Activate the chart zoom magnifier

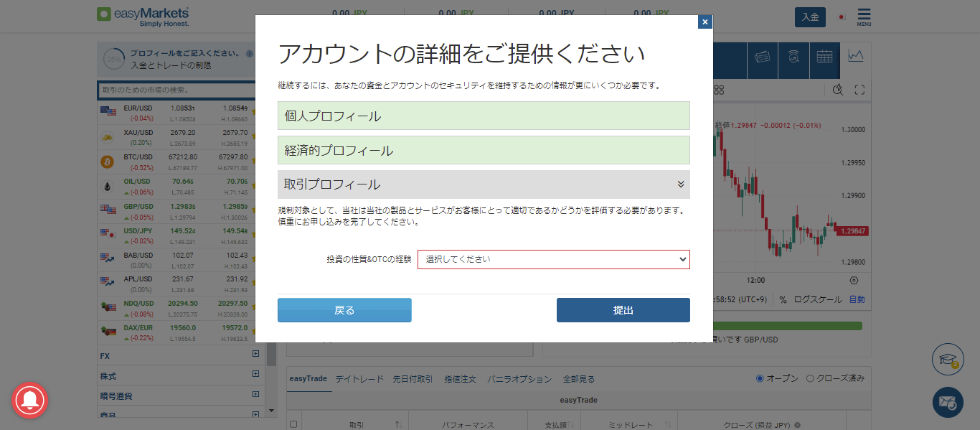[x=837, y=89]
